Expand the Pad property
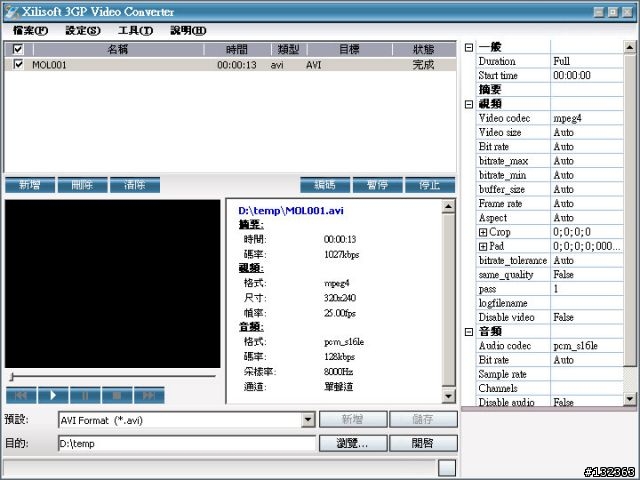The height and width of the screenshot is (480, 640). click(x=483, y=247)
